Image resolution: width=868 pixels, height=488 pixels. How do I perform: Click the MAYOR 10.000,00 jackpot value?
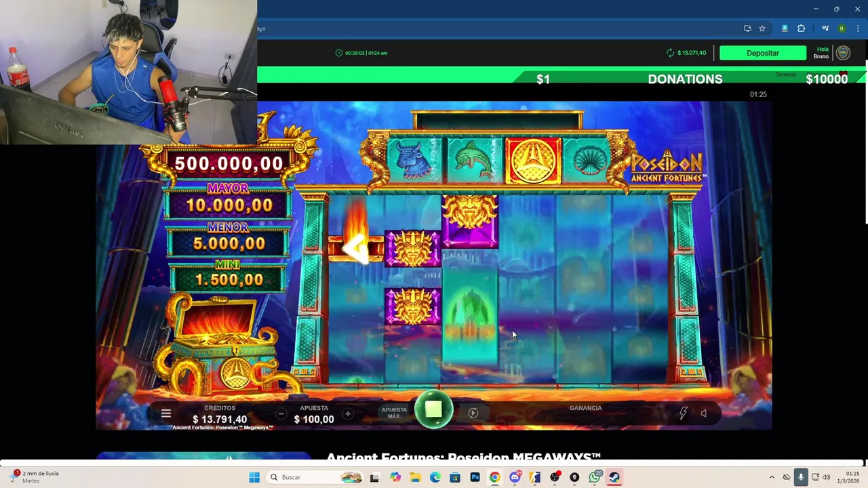pos(229,205)
